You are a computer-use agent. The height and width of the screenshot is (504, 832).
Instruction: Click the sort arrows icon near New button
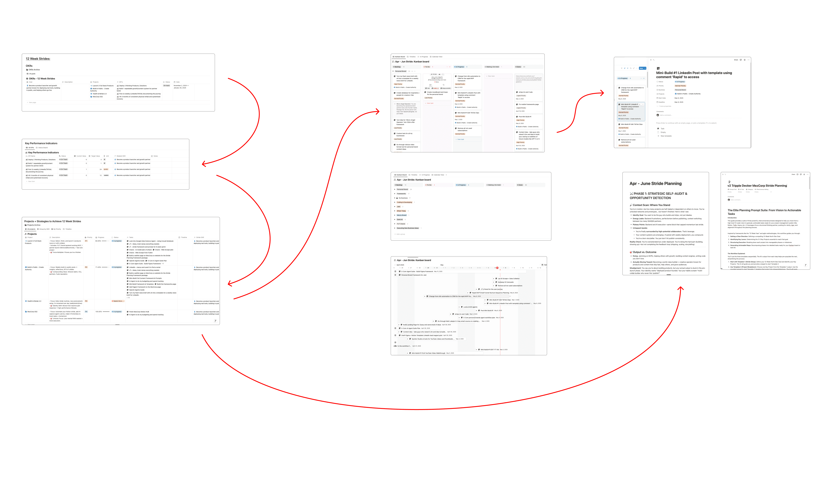[x=625, y=68]
